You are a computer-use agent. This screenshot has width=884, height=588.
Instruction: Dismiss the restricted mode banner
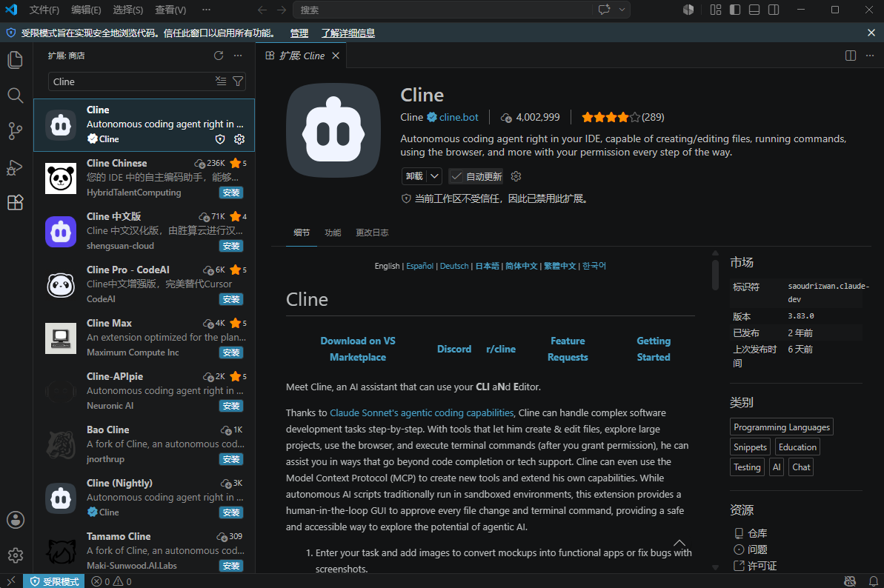click(871, 33)
